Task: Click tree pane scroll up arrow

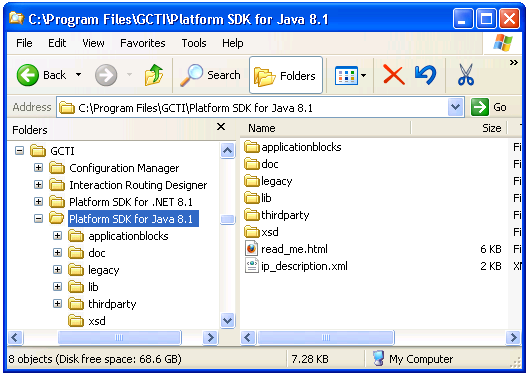Action: click(x=228, y=150)
